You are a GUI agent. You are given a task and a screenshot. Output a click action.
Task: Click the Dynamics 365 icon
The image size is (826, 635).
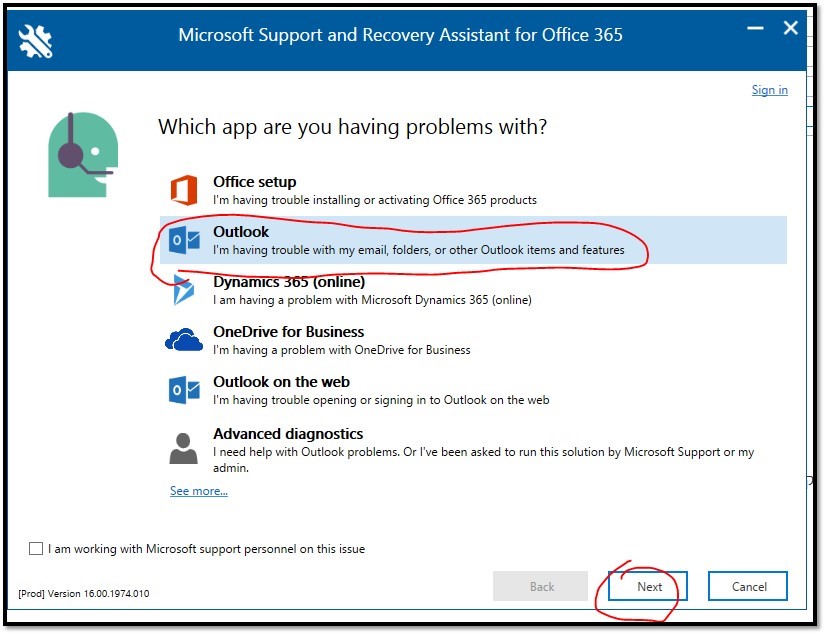pyautogui.click(x=183, y=291)
